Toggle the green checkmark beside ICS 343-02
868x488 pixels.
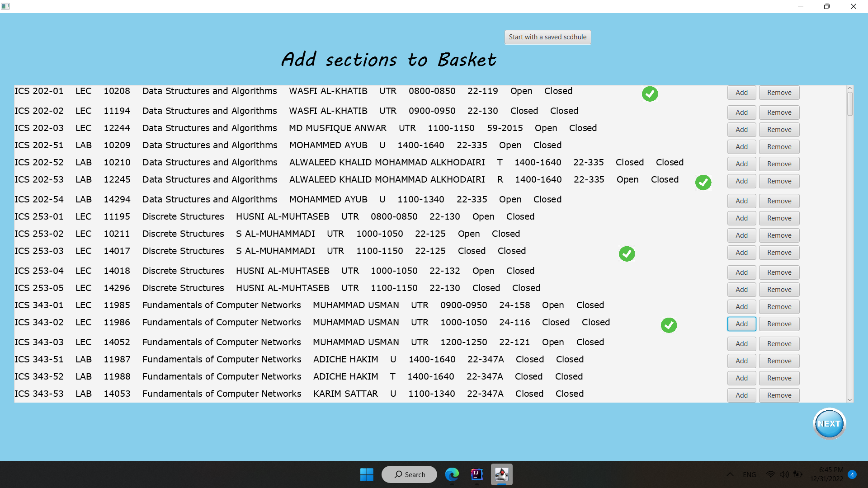tap(669, 325)
